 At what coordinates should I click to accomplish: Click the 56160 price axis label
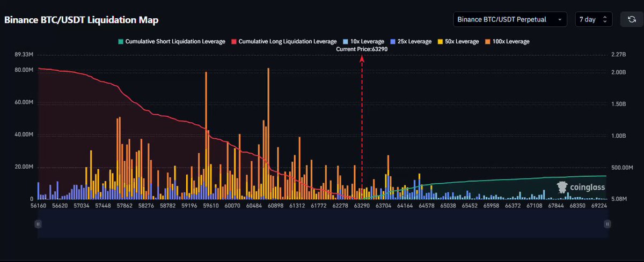click(39, 205)
